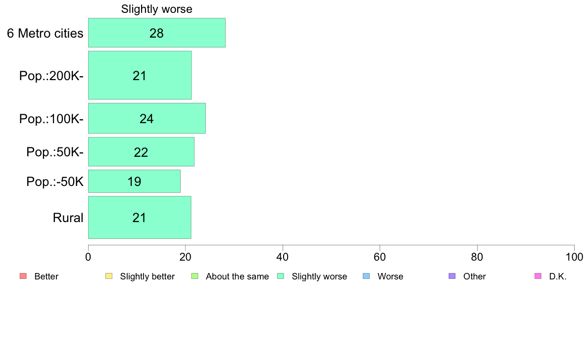
Task: Click the 6 Metro cities axis label
Action: coord(45,33)
